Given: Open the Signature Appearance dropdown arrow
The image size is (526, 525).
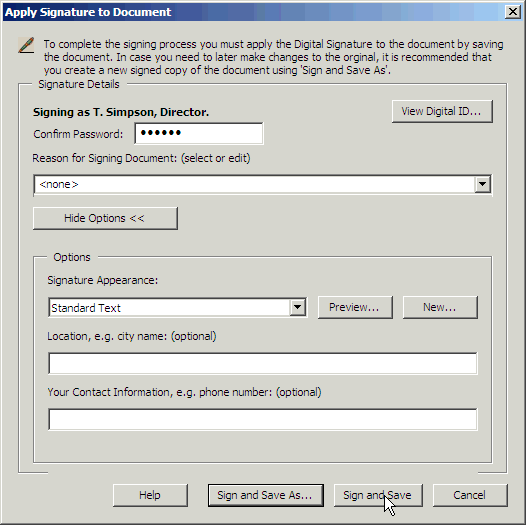Looking at the screenshot, I should tap(297, 307).
